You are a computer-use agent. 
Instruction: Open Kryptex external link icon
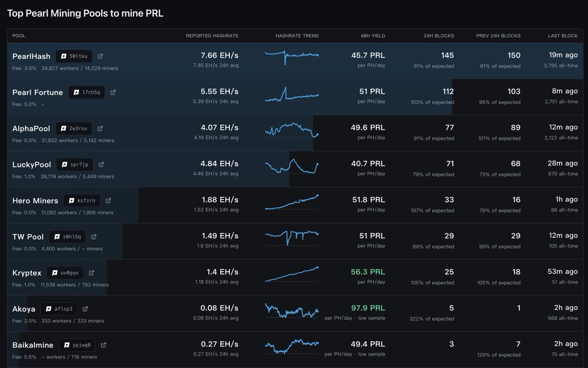click(x=92, y=272)
